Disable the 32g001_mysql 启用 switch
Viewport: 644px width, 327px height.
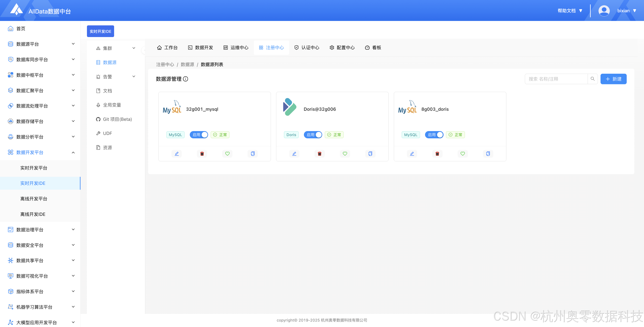point(199,135)
